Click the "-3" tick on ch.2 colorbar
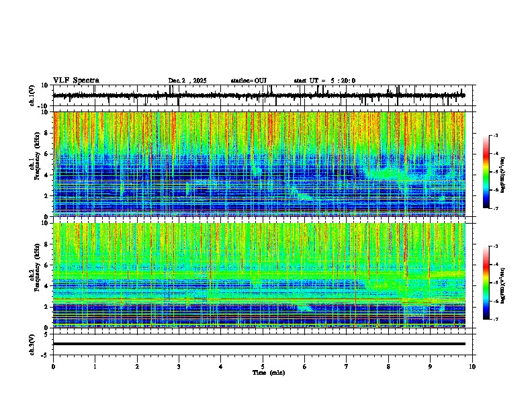 click(x=495, y=246)
